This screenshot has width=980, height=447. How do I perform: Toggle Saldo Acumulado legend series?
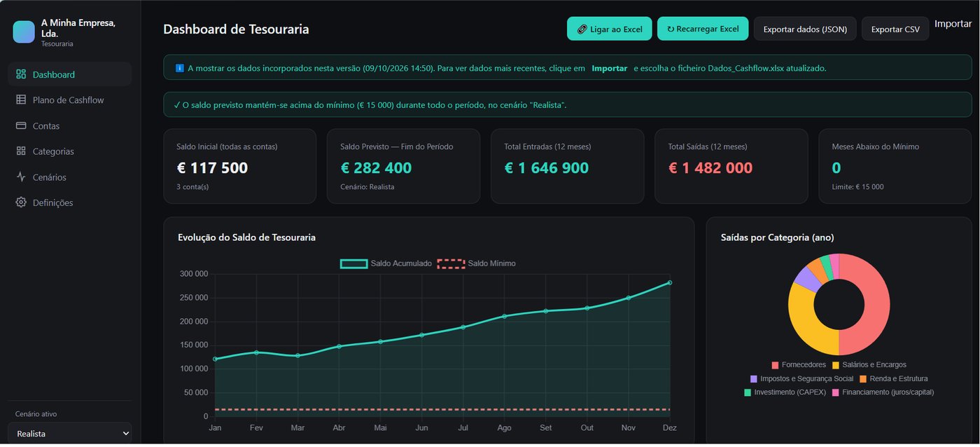pos(386,263)
